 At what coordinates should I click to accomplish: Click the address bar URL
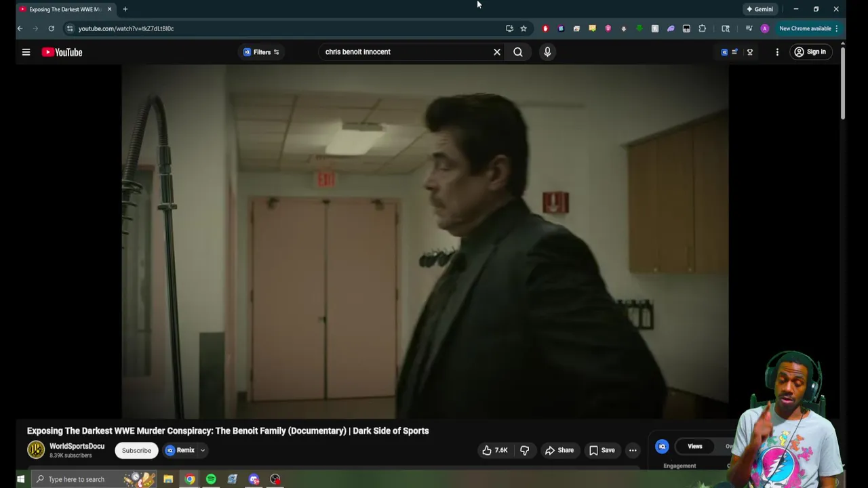(x=126, y=28)
